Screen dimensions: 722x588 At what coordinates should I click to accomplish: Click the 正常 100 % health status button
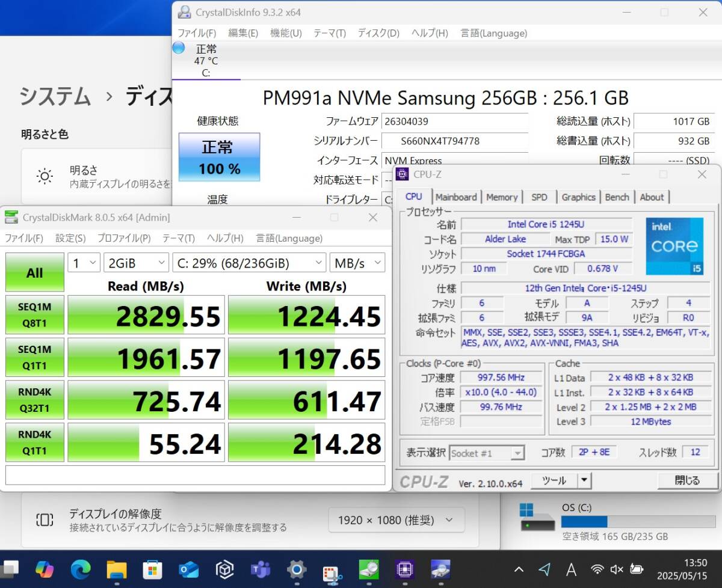(x=220, y=157)
